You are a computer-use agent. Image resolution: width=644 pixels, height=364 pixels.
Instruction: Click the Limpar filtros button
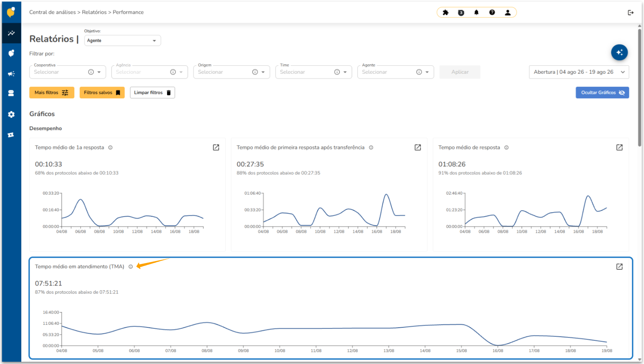click(x=152, y=93)
